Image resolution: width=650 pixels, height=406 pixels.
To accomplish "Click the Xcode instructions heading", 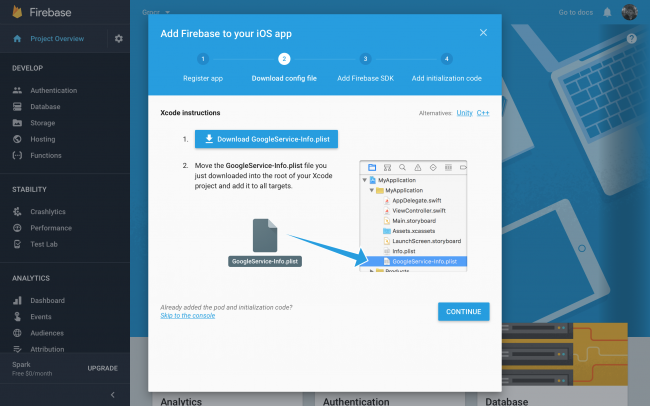I will pyautogui.click(x=190, y=113).
